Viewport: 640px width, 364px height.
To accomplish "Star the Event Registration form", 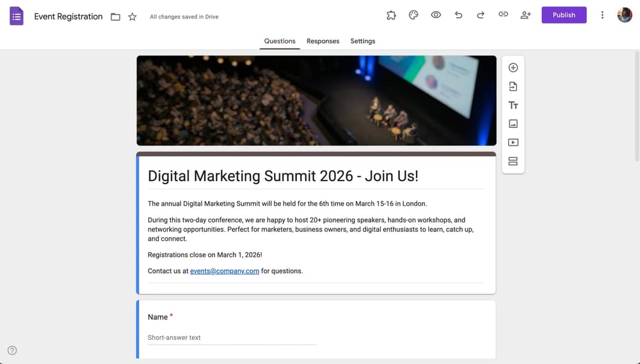I will [132, 17].
